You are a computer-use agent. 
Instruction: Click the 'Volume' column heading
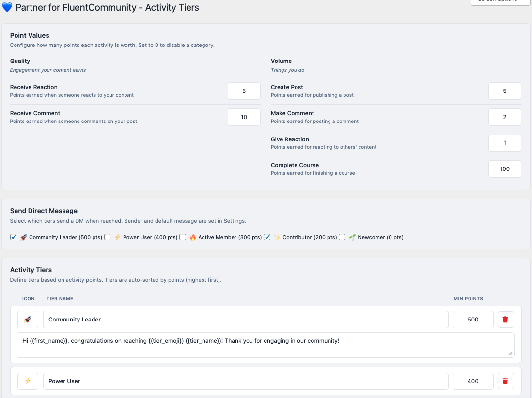click(x=282, y=61)
